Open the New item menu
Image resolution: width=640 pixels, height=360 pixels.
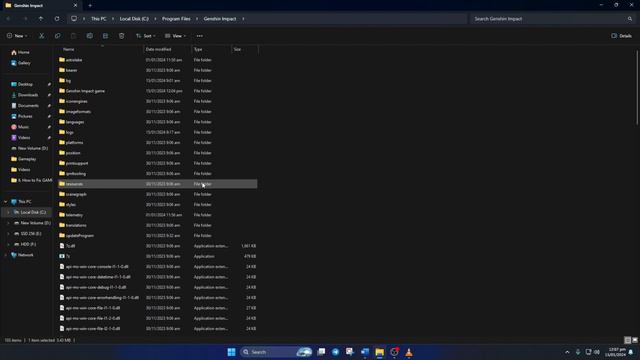pyautogui.click(x=17, y=36)
